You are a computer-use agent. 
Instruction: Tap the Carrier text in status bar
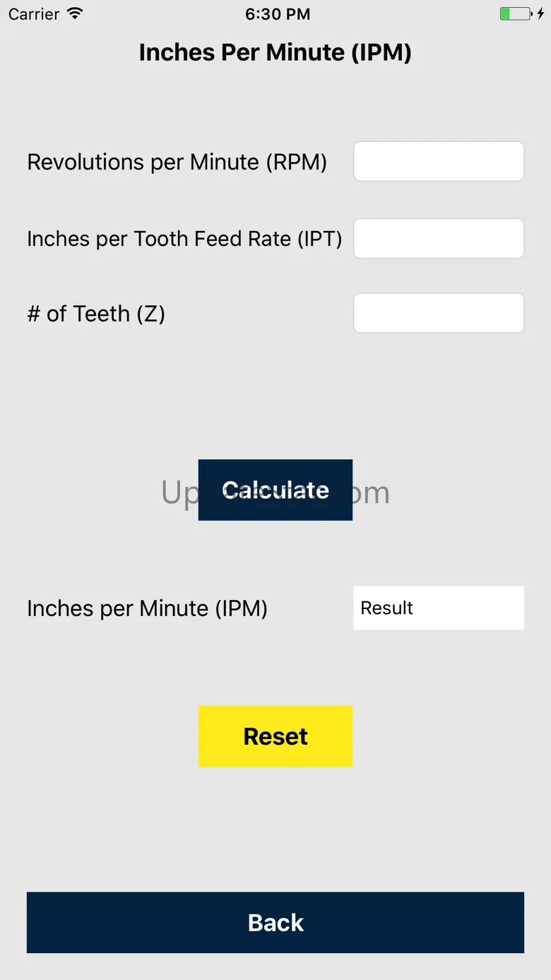point(34,14)
